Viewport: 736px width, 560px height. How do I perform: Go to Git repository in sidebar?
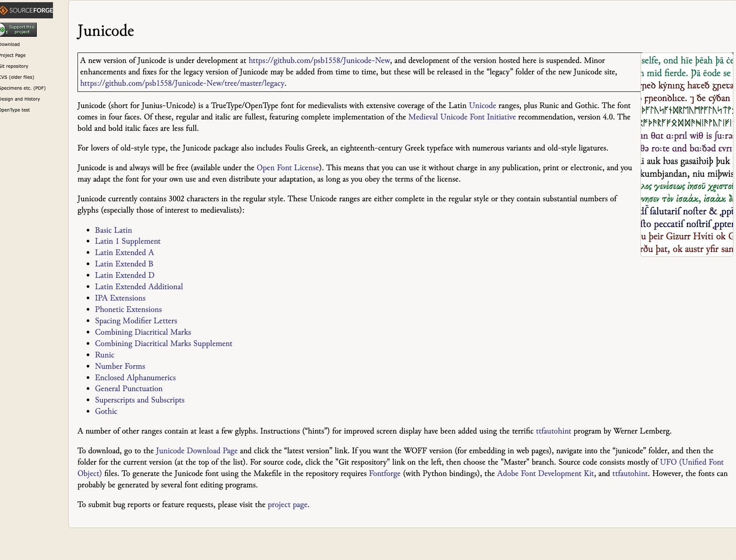[14, 66]
